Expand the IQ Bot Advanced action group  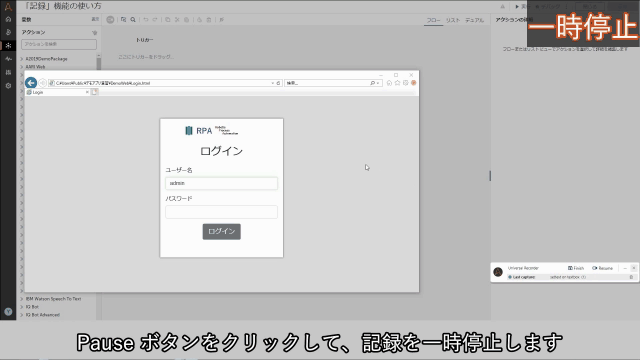point(22,315)
